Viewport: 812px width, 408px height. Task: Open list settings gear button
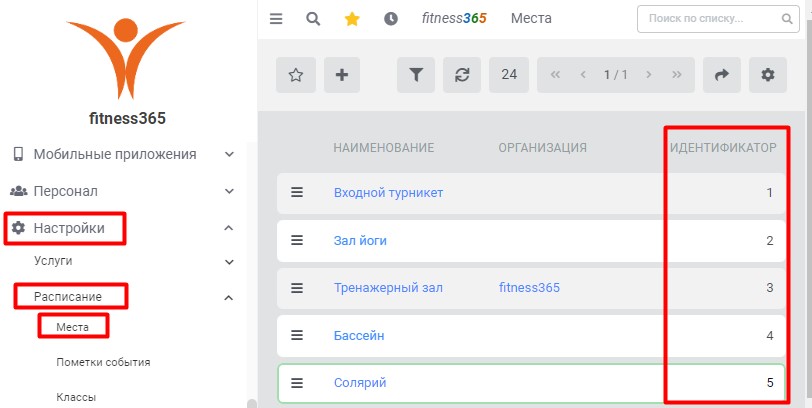point(767,75)
